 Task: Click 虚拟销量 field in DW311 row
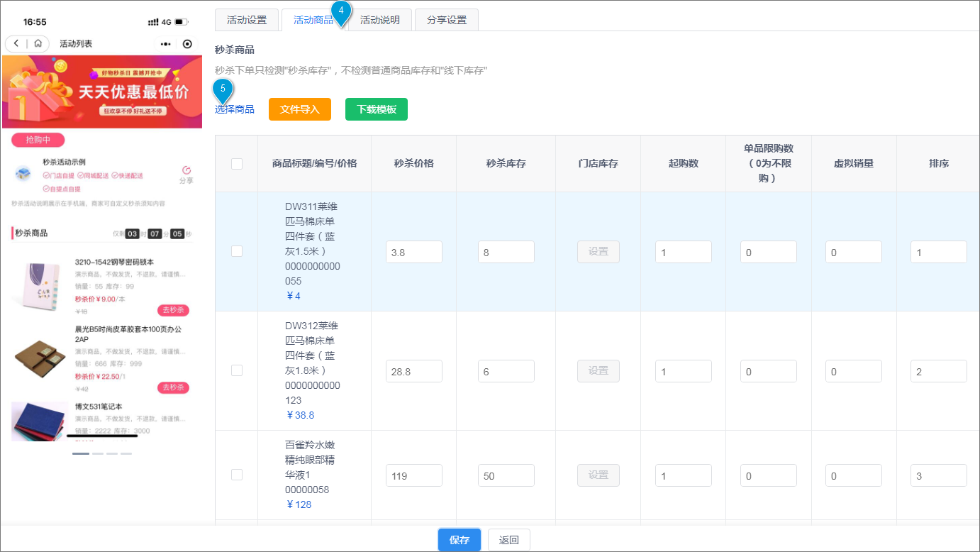click(x=854, y=252)
